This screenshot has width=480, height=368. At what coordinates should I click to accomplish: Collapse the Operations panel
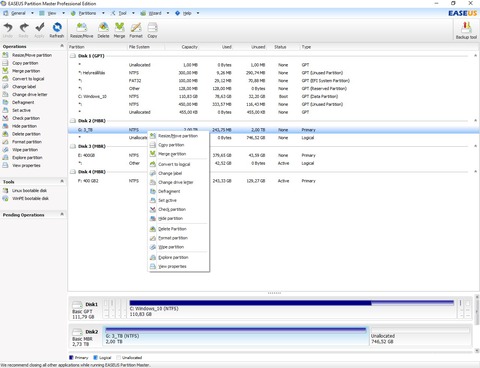(62, 46)
